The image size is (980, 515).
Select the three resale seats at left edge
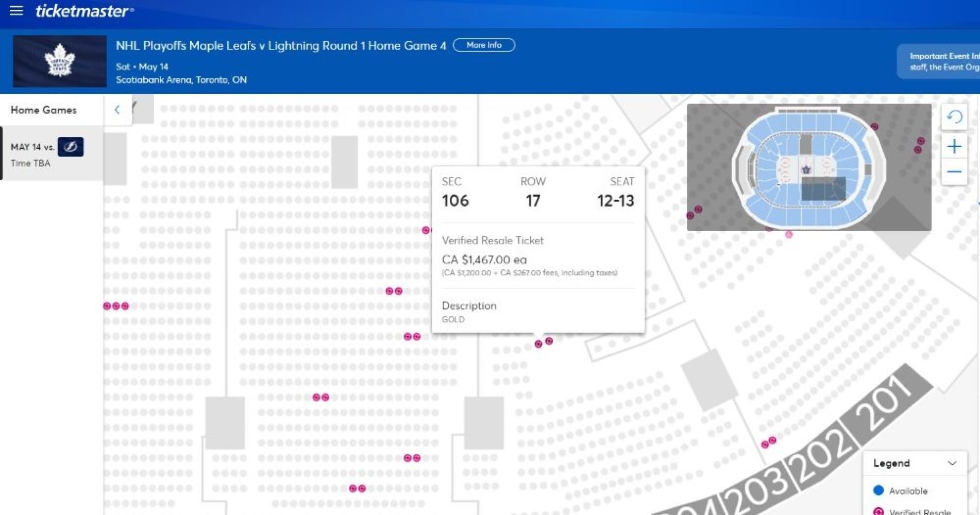tap(116, 306)
